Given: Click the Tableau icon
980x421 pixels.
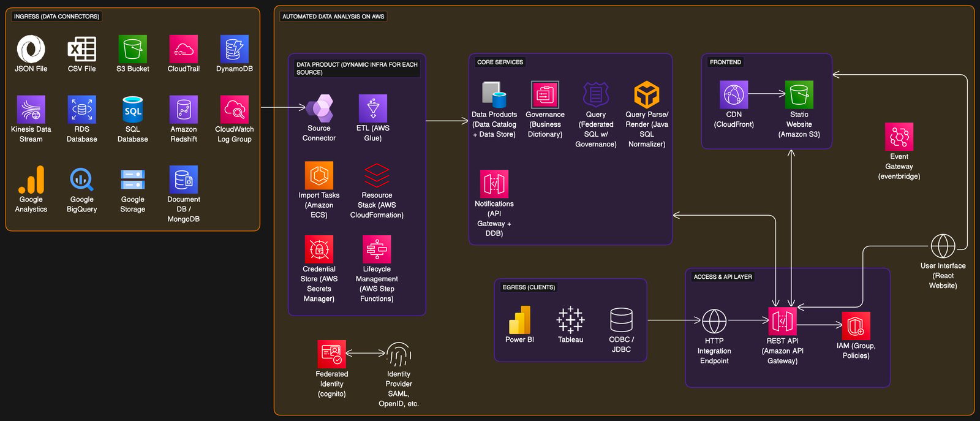Looking at the screenshot, I should point(570,320).
